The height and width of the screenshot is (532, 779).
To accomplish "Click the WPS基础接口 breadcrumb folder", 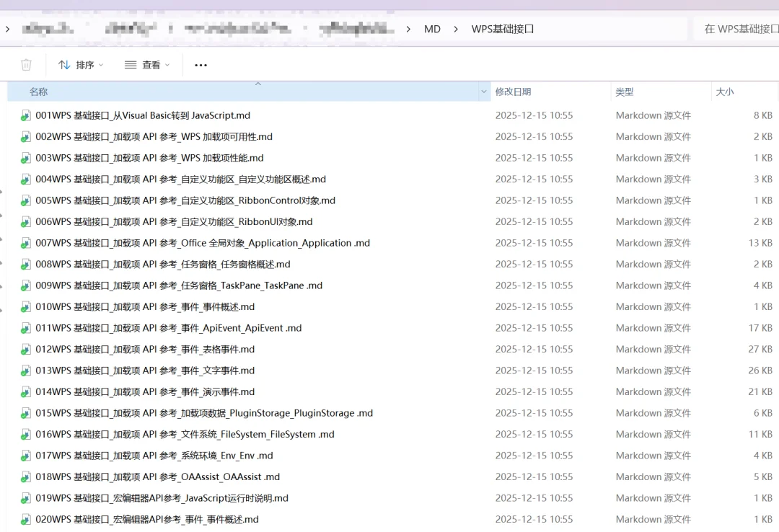I will (502, 30).
